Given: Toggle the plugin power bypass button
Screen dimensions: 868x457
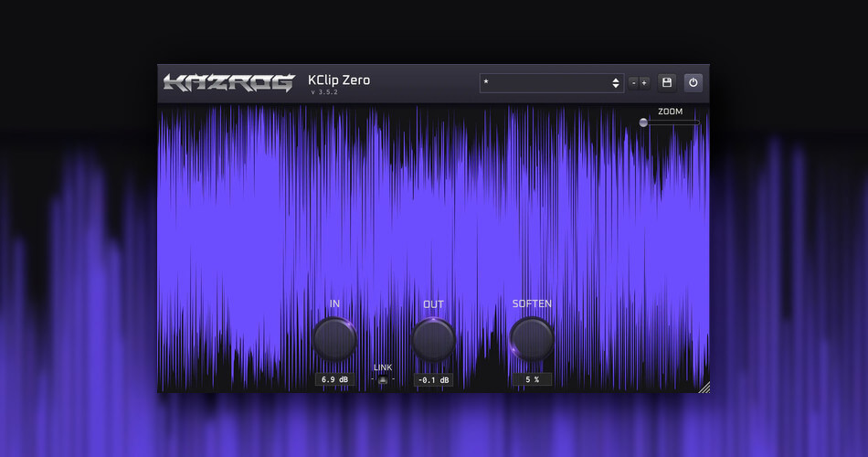Looking at the screenshot, I should (x=693, y=82).
